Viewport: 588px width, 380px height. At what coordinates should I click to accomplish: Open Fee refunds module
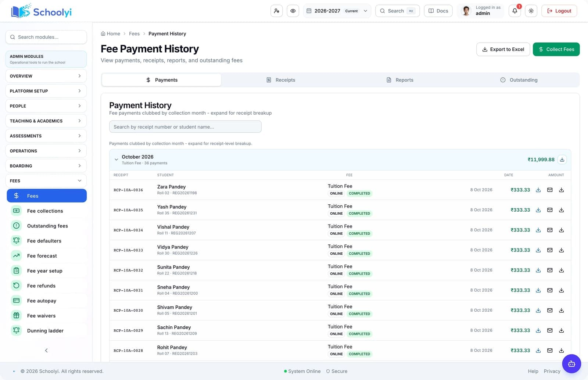tap(47, 286)
